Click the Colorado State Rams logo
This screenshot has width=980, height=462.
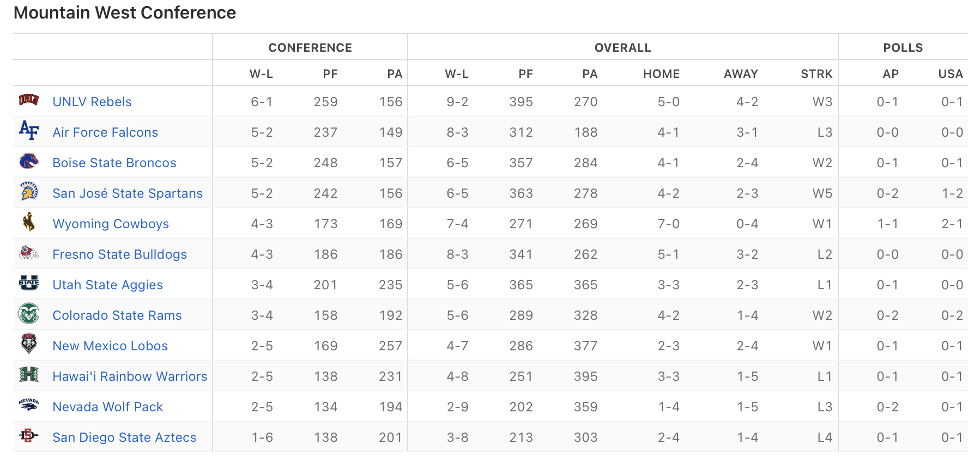[29, 313]
